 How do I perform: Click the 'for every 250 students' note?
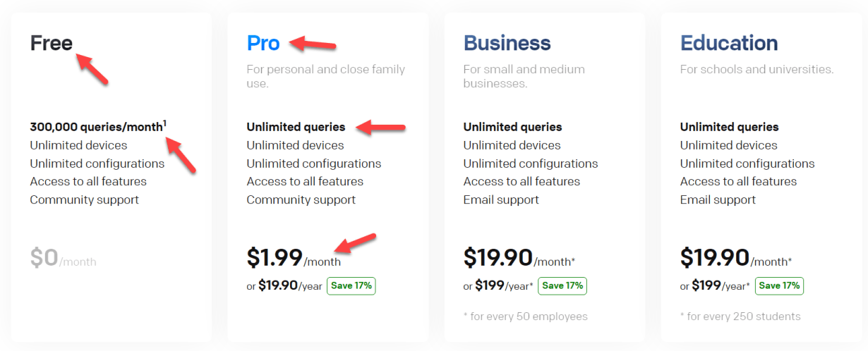pos(740,316)
